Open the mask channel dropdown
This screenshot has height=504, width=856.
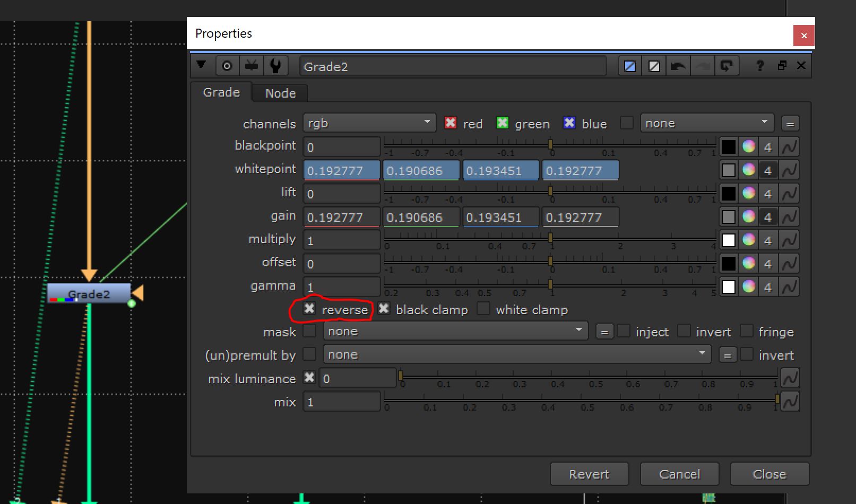point(455,332)
